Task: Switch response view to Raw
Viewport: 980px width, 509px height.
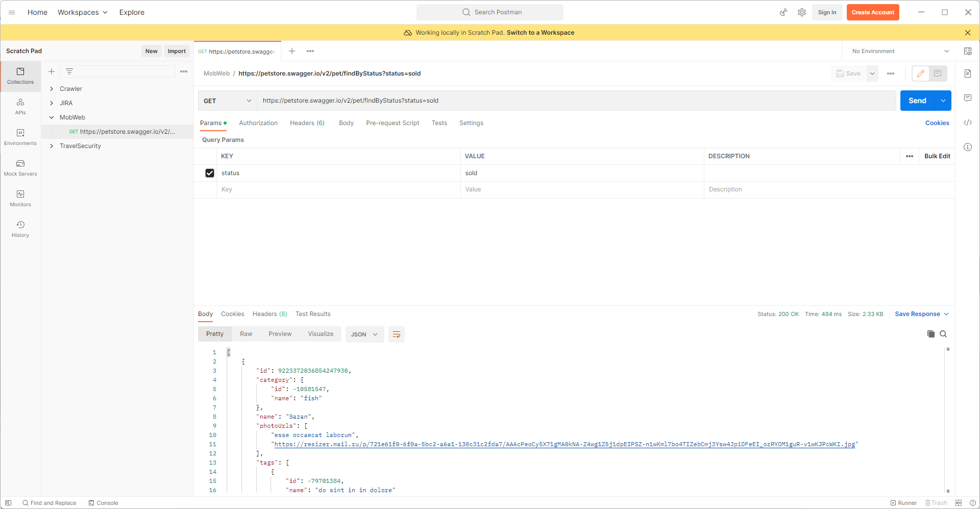Action: coord(246,334)
